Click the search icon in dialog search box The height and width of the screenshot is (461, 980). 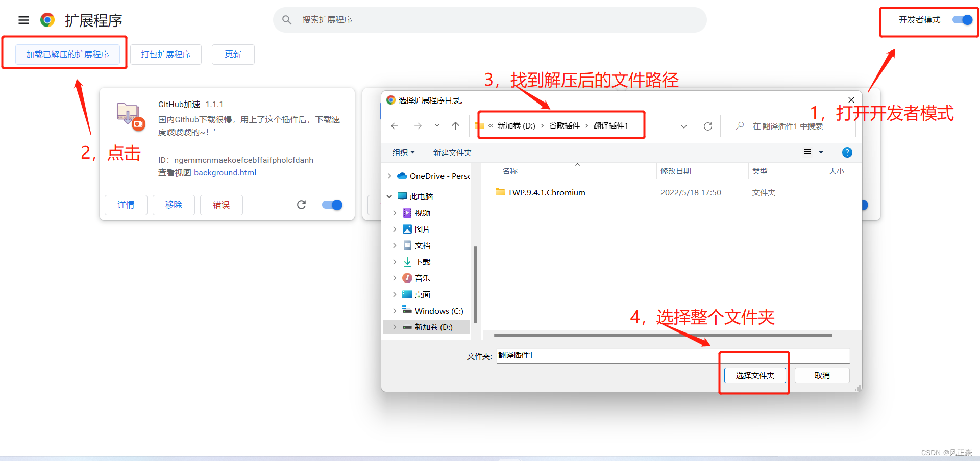[740, 126]
